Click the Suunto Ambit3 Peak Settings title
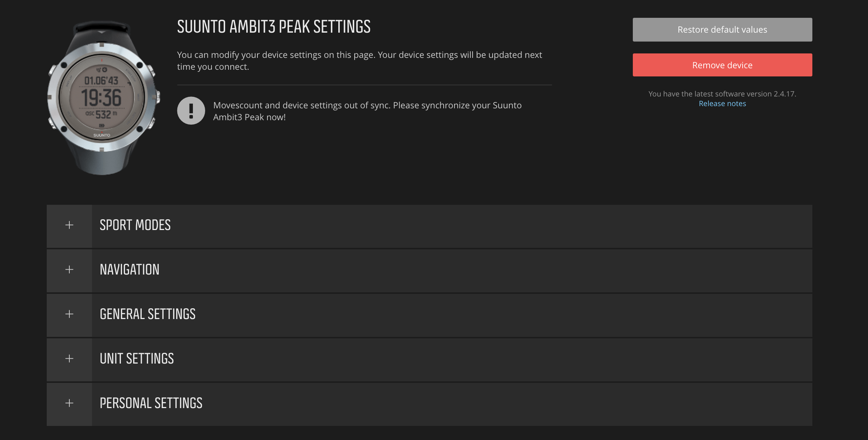 (274, 27)
